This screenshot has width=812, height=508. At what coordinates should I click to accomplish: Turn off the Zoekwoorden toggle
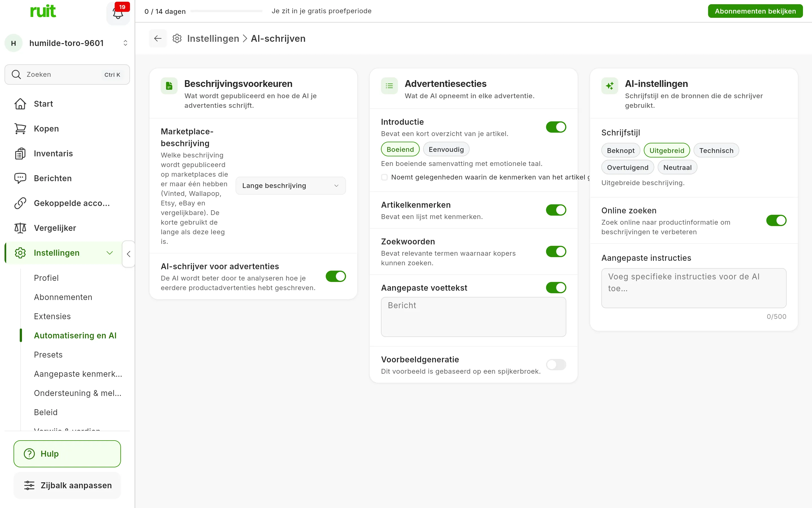tap(556, 252)
